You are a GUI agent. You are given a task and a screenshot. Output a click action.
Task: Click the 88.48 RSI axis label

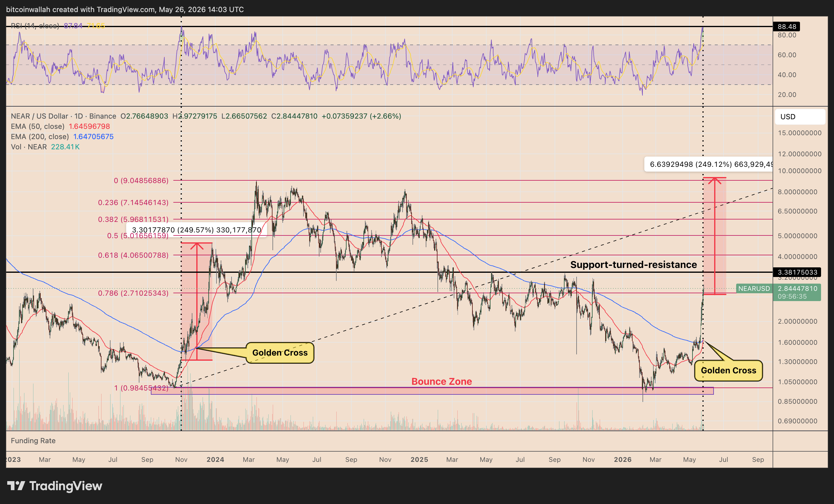[787, 26]
